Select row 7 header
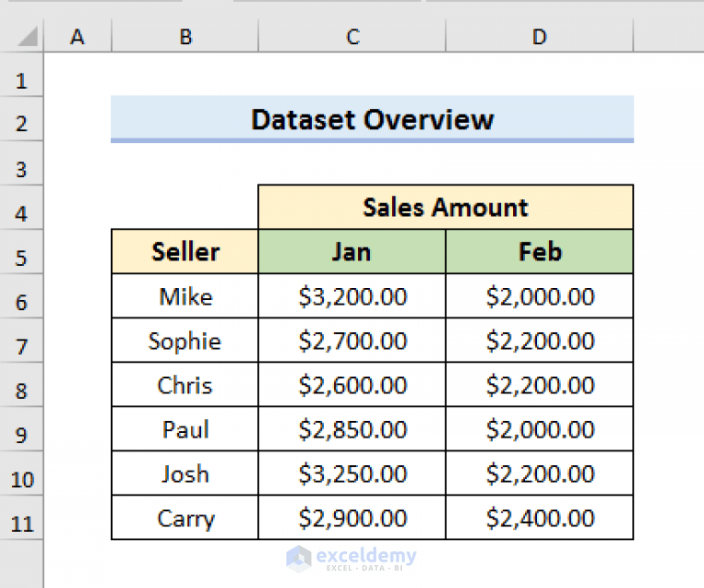Screen dimensions: 704x588 click(21, 340)
